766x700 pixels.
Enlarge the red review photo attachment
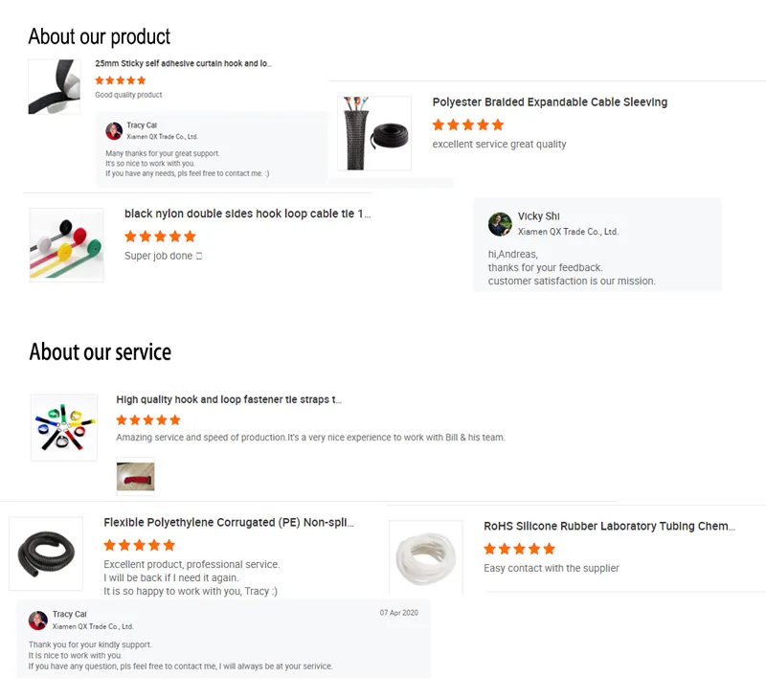click(135, 476)
